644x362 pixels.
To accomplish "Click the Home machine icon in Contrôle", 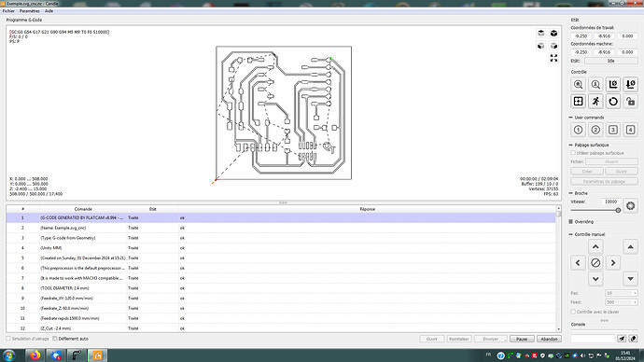I will click(x=578, y=85).
